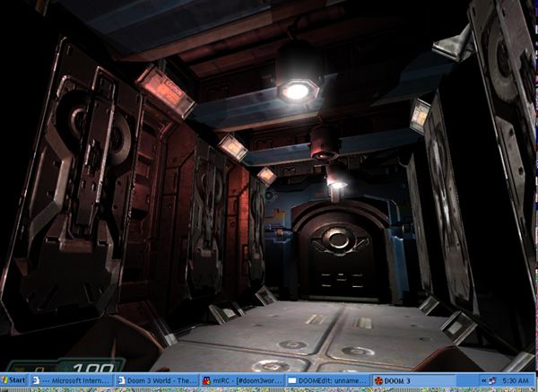Click the red glowing sign on upper left wall
The height and width of the screenshot is (392, 538).
click(166, 91)
